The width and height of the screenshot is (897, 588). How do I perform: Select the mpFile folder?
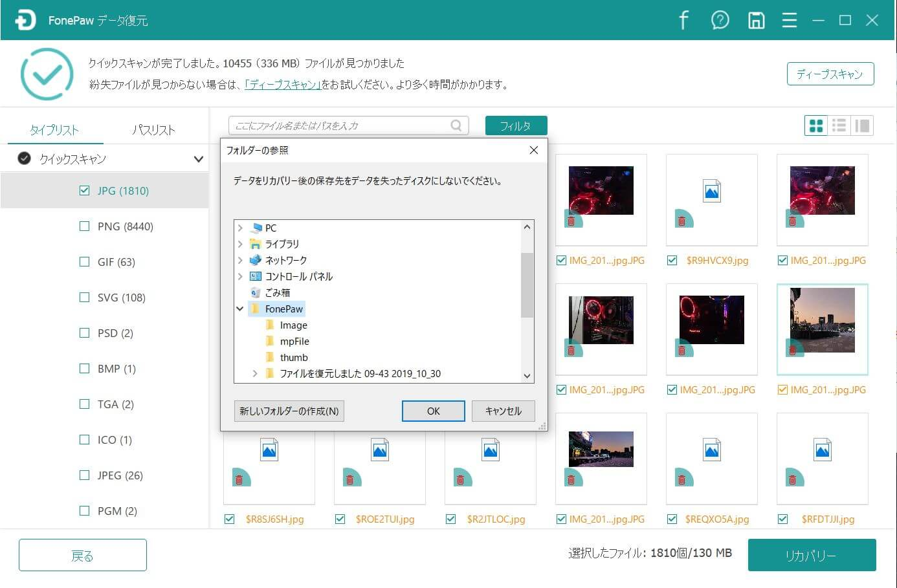[287, 341]
